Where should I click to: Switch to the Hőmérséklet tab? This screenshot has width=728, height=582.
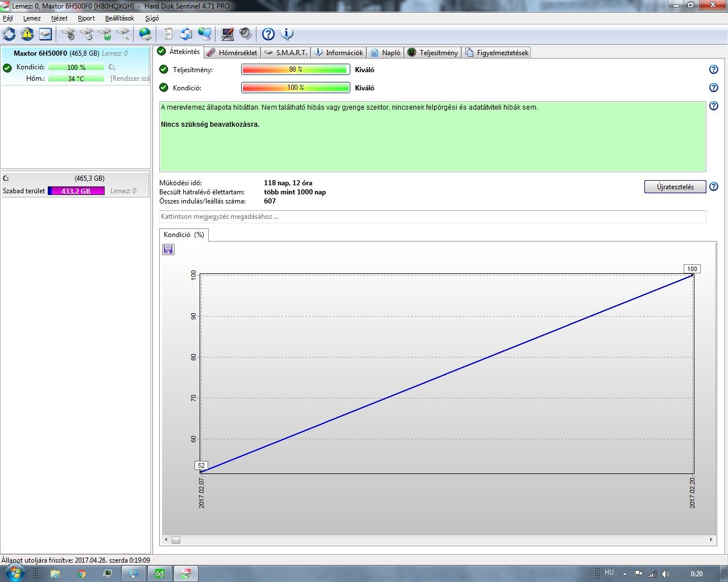coord(232,52)
